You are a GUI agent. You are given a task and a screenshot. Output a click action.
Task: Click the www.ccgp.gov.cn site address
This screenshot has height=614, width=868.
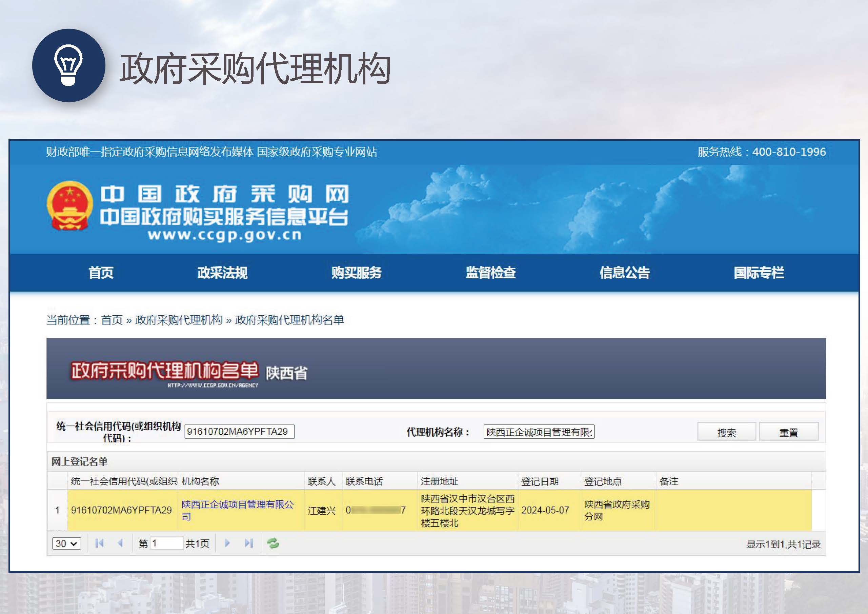click(225, 235)
